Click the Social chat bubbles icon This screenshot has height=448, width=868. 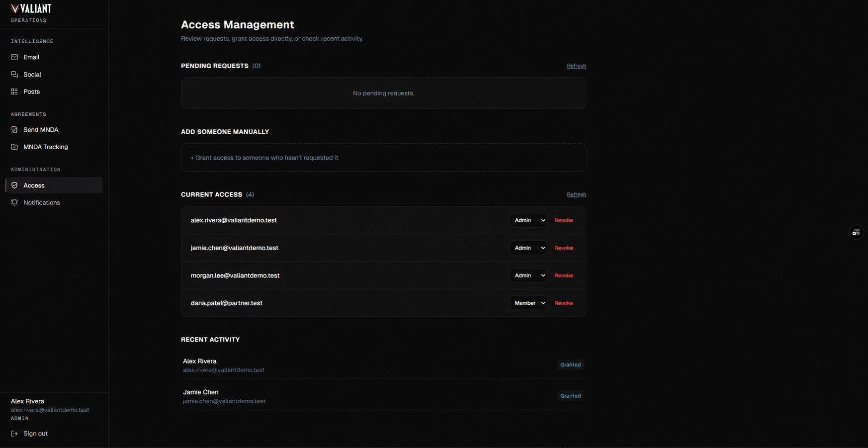[x=14, y=75]
